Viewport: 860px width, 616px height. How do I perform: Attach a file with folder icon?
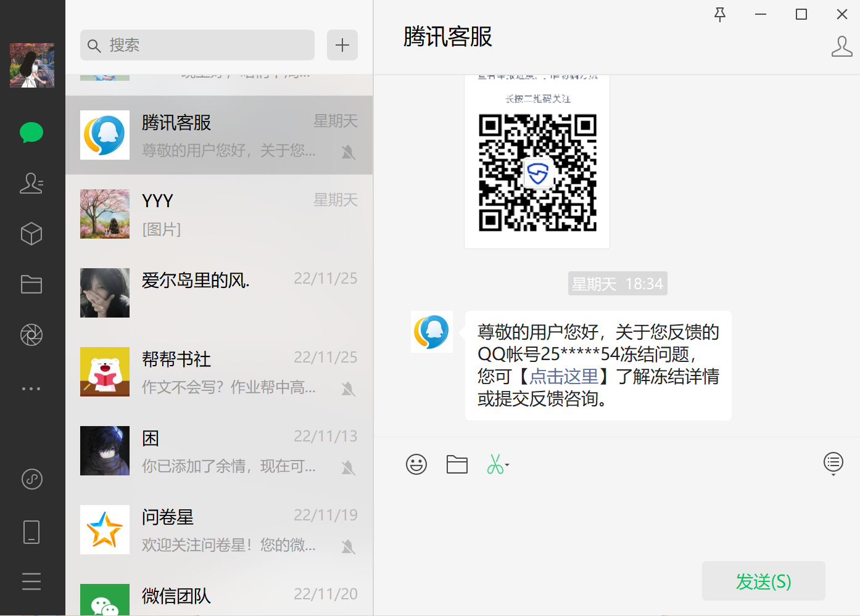457,464
